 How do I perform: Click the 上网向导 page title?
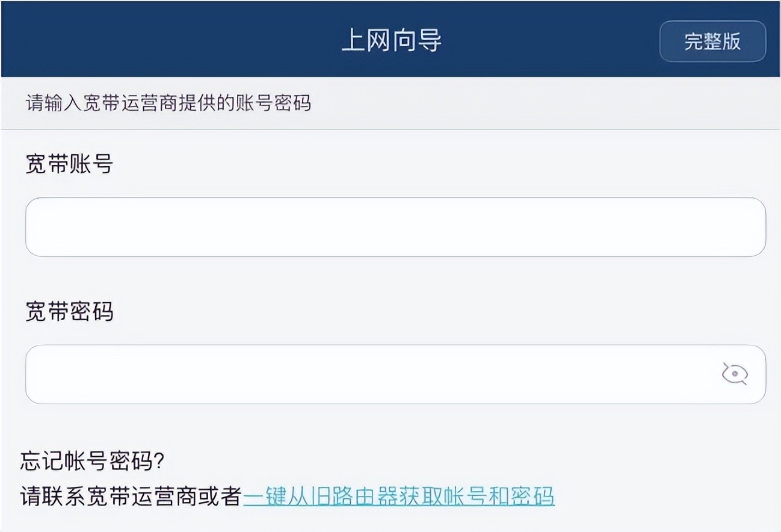[x=391, y=40]
